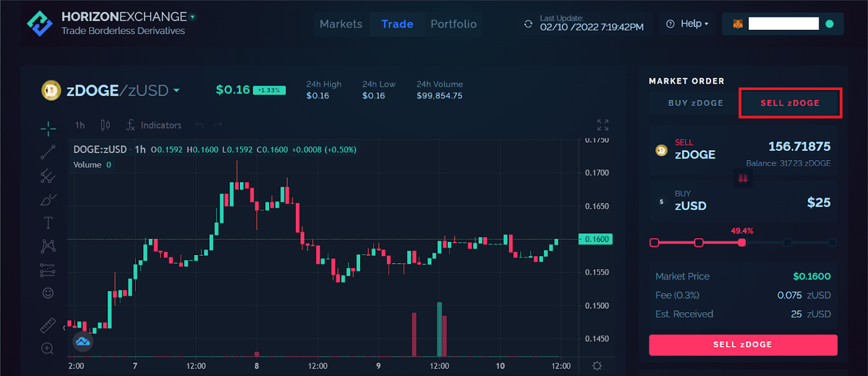This screenshot has height=376, width=868.
Task: Swap sell and buy currencies arrows
Action: tap(743, 179)
